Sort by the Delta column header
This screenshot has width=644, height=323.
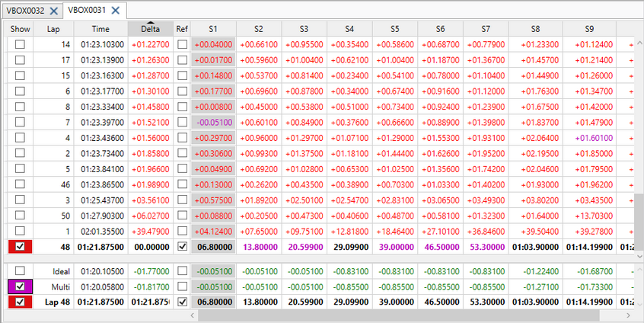[150, 28]
